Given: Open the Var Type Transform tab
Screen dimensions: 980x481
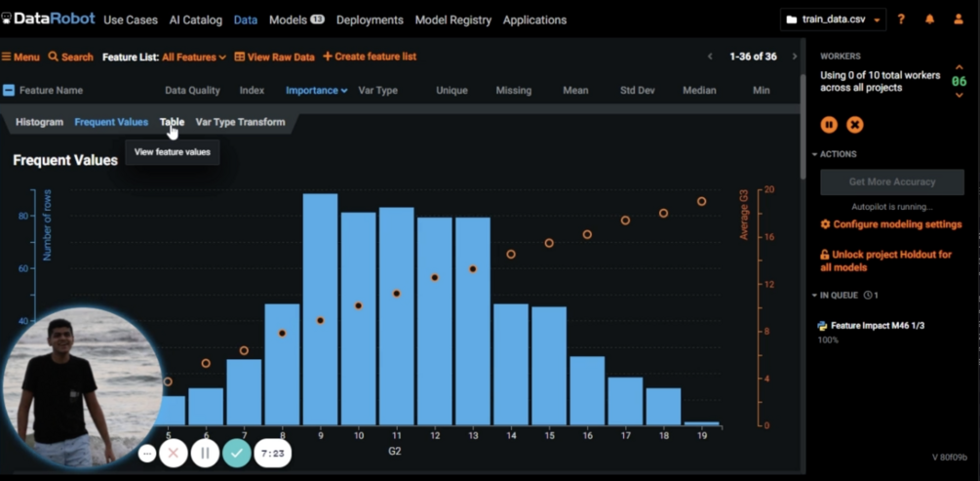Looking at the screenshot, I should [240, 122].
